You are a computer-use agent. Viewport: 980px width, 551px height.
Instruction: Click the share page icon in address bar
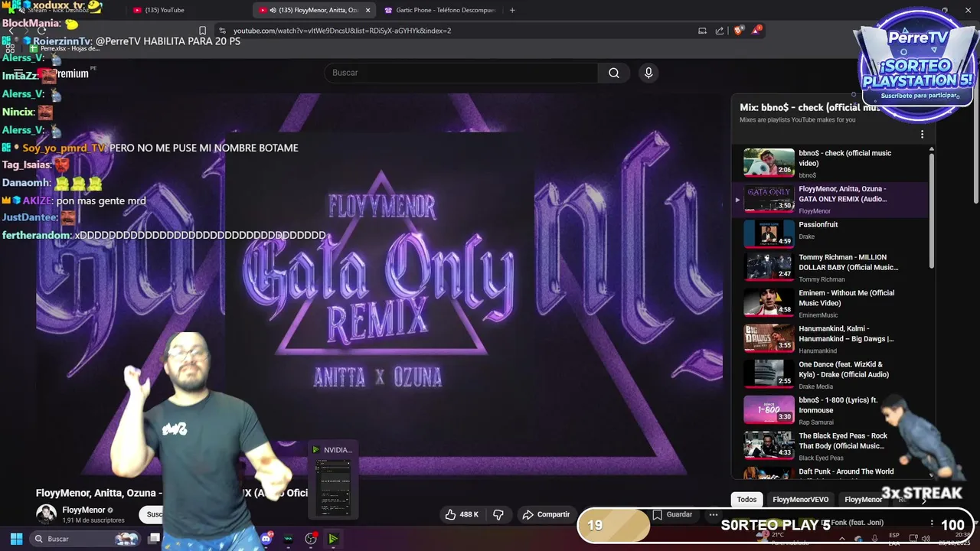coord(720,31)
